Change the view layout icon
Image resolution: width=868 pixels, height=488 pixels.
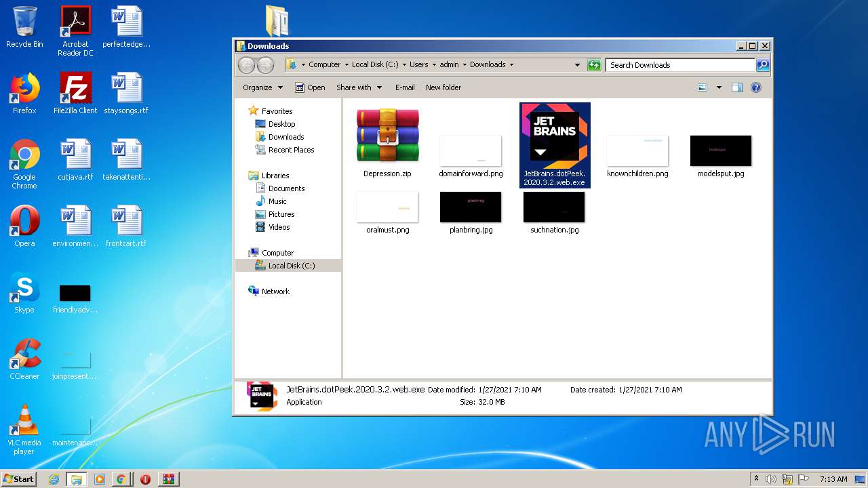click(x=703, y=87)
